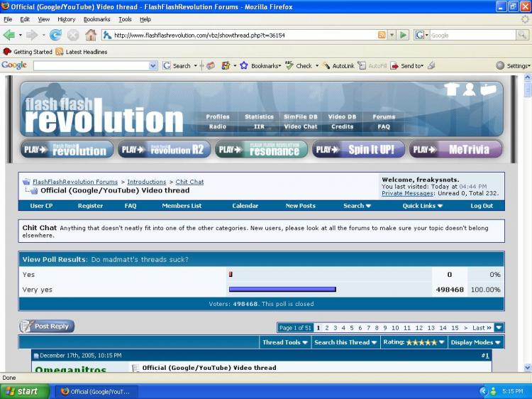Click the post icon next to December 17th date

pos(36,356)
